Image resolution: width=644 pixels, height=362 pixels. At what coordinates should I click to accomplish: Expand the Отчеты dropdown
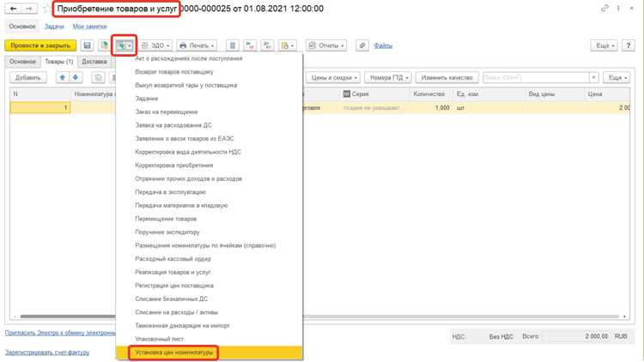point(326,45)
